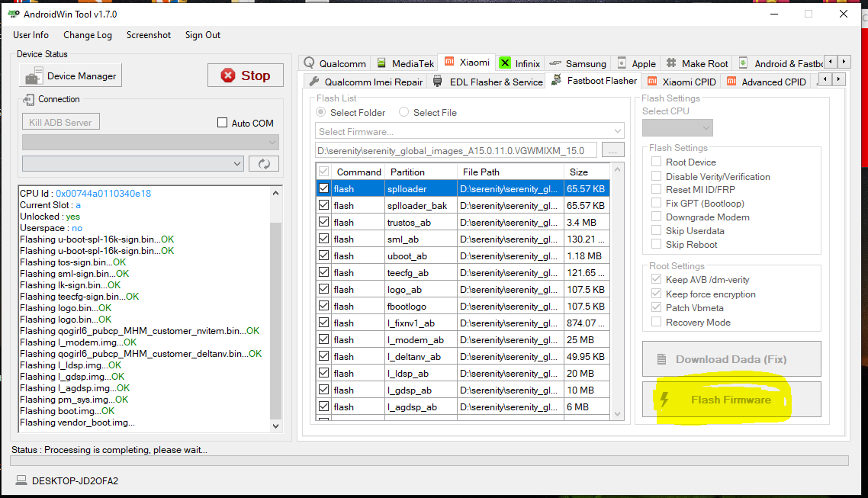Image resolution: width=868 pixels, height=498 pixels.
Task: Toggle the uboot_ab partition checkbox
Action: pos(324,255)
